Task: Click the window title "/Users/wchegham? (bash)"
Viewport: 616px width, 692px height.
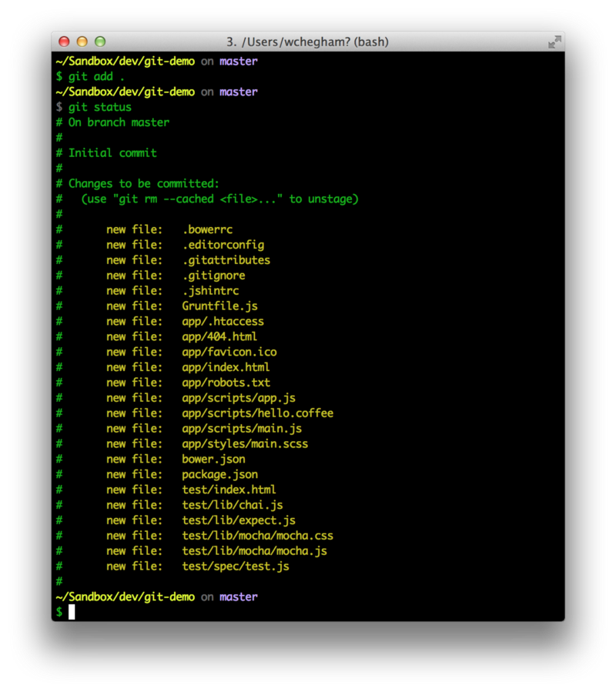Action: click(x=307, y=42)
